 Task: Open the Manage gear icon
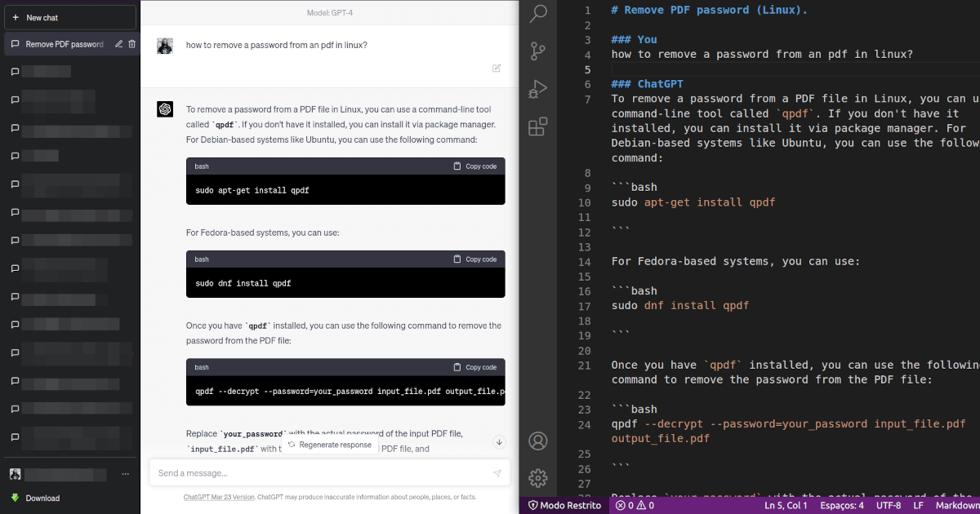538,478
